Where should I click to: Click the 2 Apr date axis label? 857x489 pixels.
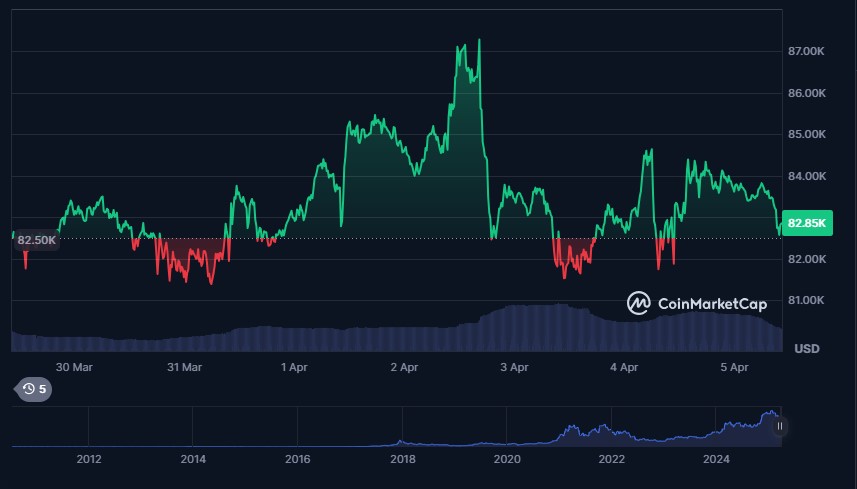point(404,367)
